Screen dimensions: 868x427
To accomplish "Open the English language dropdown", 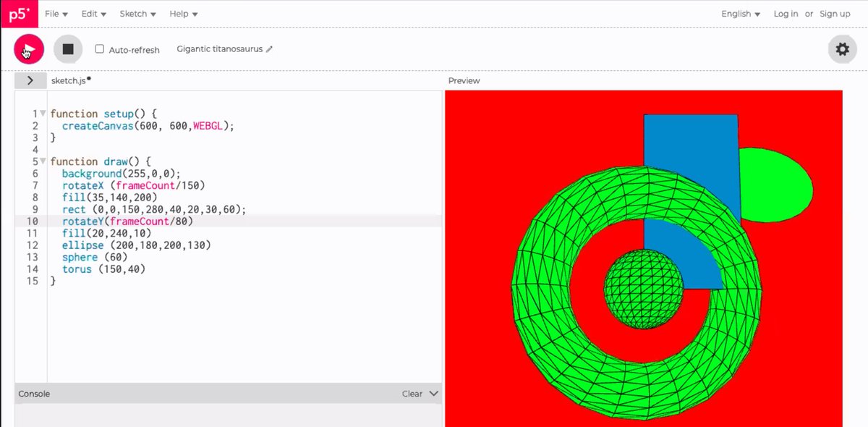I will (x=739, y=13).
